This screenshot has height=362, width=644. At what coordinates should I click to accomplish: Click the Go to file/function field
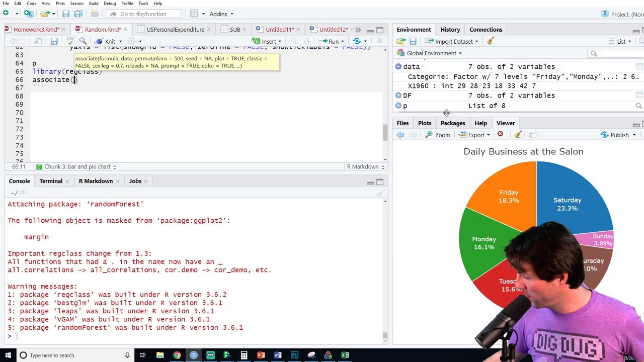(x=143, y=14)
